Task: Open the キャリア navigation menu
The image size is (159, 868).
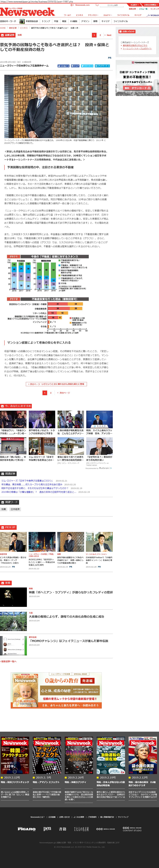Action: 138,15
